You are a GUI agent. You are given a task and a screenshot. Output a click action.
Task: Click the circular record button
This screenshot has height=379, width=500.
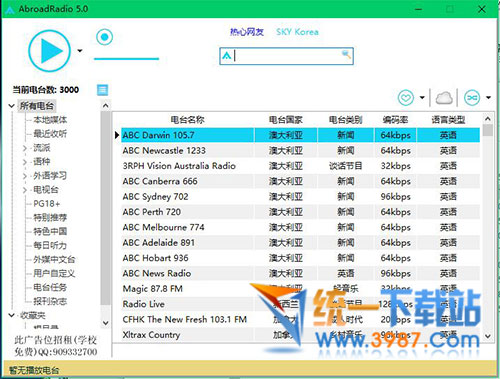[104, 37]
